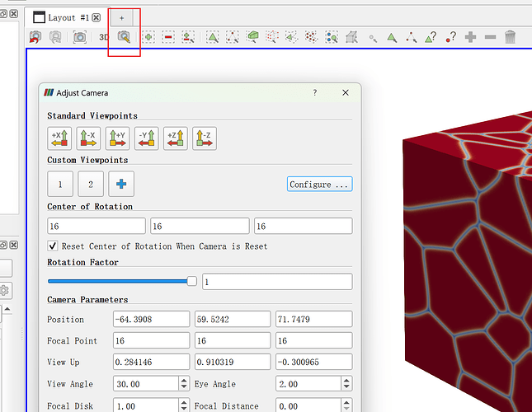
Task: Click the gear icon in left panel
Action: click(4, 290)
